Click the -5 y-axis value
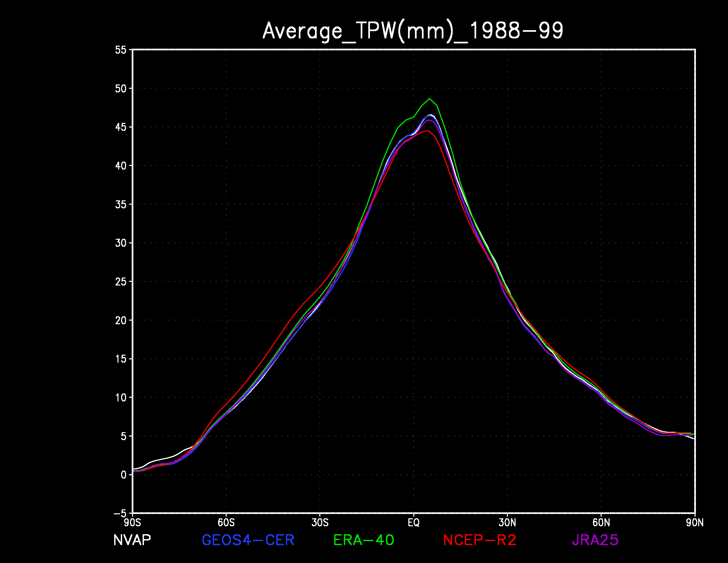This screenshot has width=728, height=563. 120,513
